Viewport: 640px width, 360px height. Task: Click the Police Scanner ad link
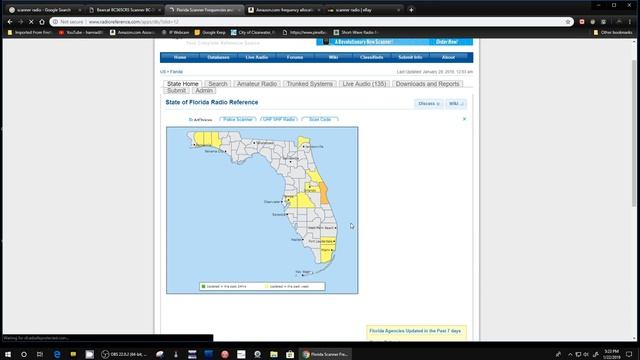pyautogui.click(x=238, y=119)
